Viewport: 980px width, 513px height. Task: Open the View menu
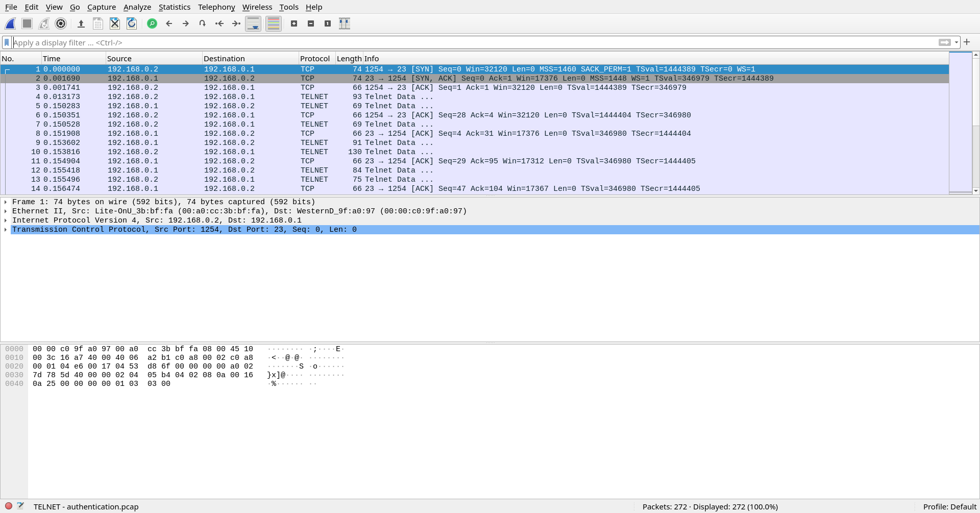pyautogui.click(x=54, y=7)
